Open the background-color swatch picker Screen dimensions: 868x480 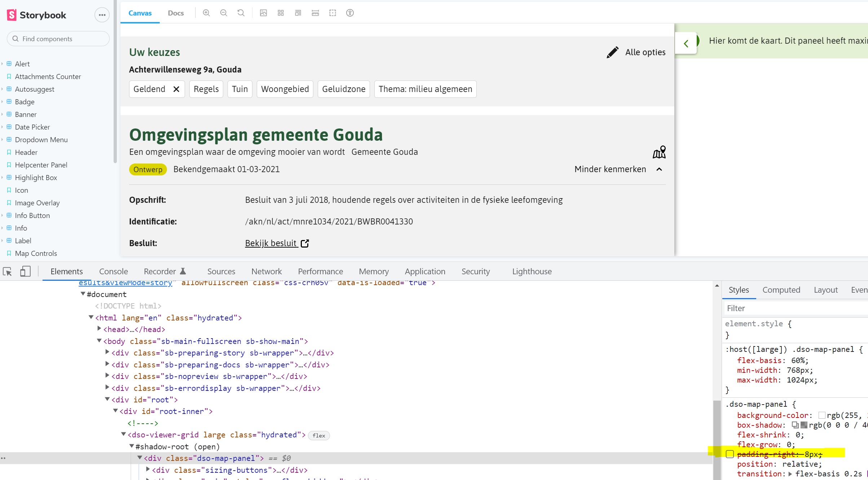822,415
